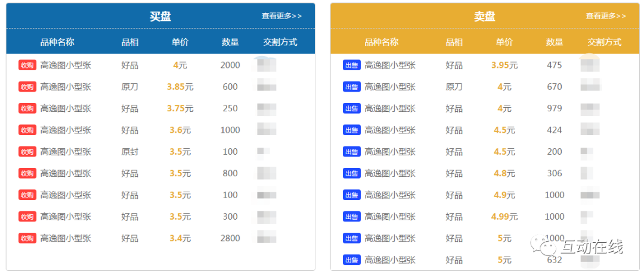Click the 收购 tag on the 3.75元 row

tap(27, 108)
